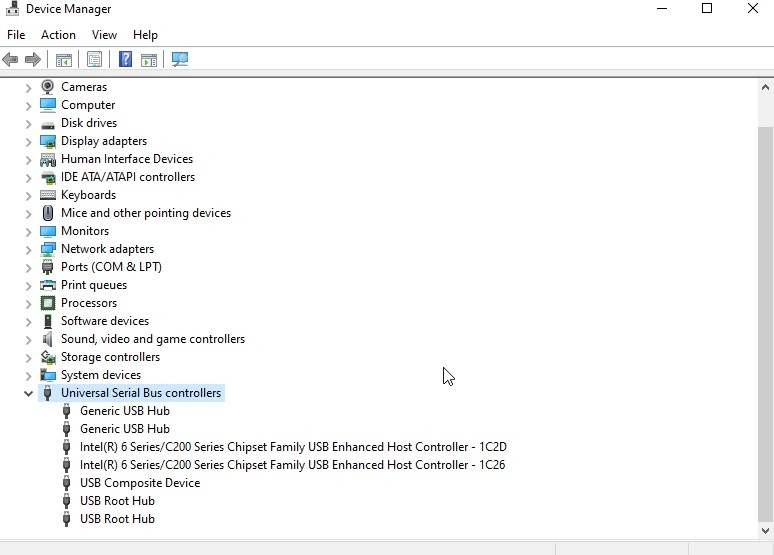
Task: Click the webcam icon beside Cameras
Action: (x=47, y=87)
